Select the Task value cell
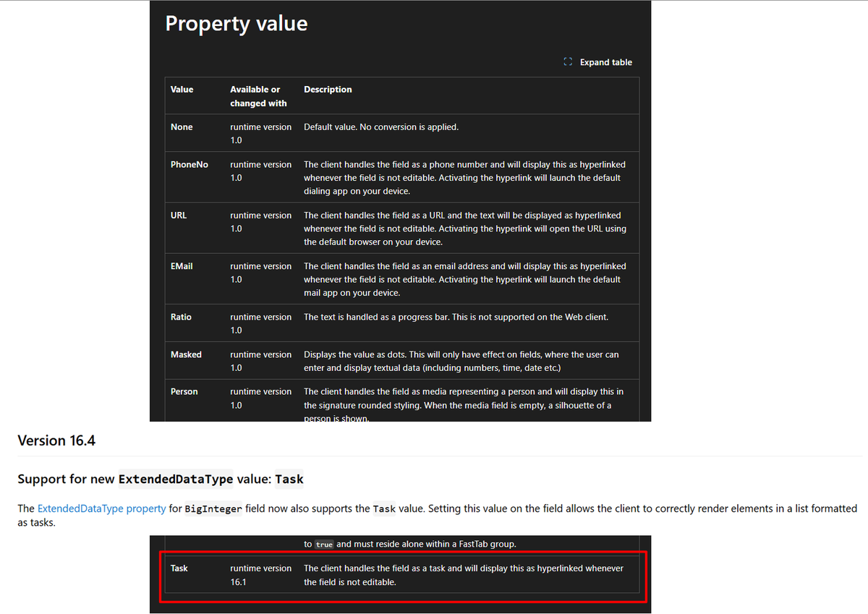 pyautogui.click(x=179, y=568)
